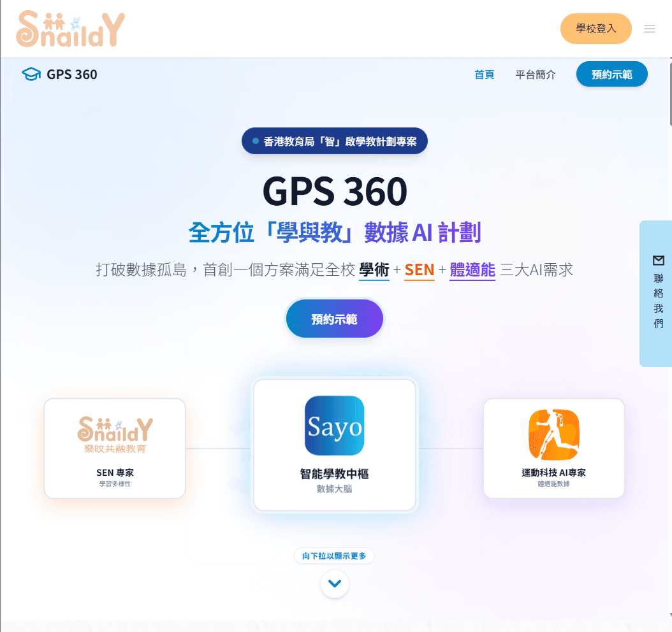Open 平台簡介 nav item

coord(536,75)
